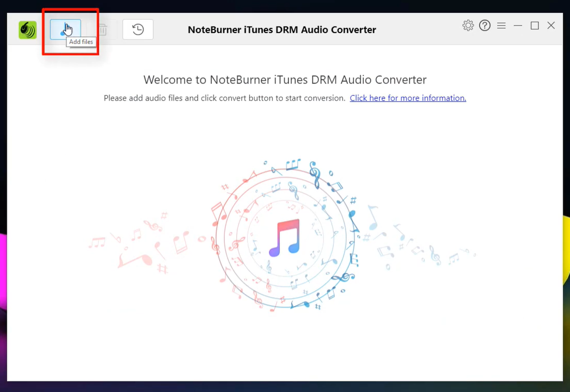Maximize the NoteBurner window
Viewport: 570px width, 392px height.
534,25
